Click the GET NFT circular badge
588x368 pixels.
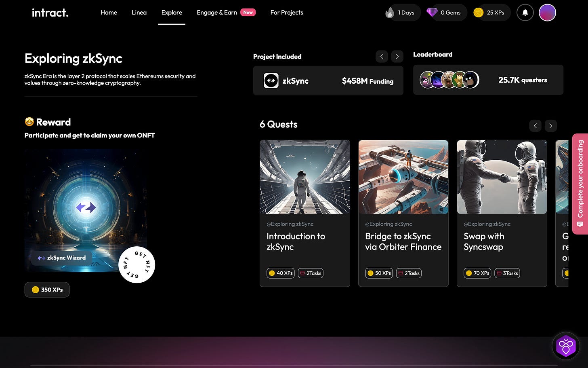point(136,264)
